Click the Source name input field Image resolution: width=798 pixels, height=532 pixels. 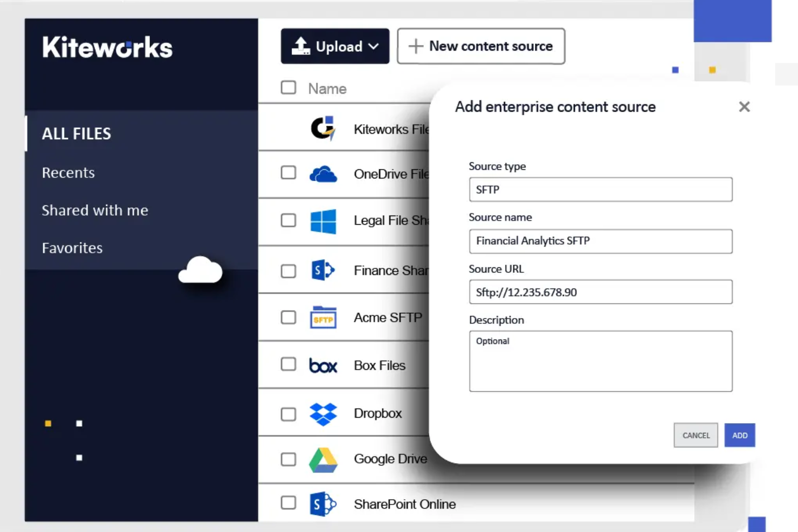601,241
